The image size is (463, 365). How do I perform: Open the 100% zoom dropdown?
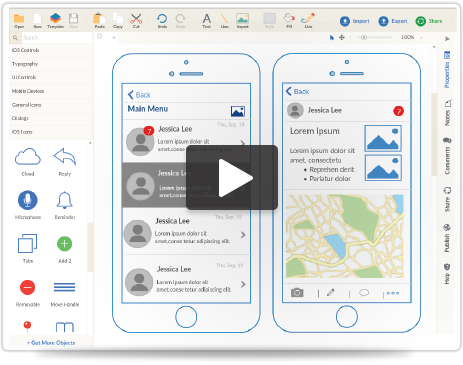pos(412,37)
